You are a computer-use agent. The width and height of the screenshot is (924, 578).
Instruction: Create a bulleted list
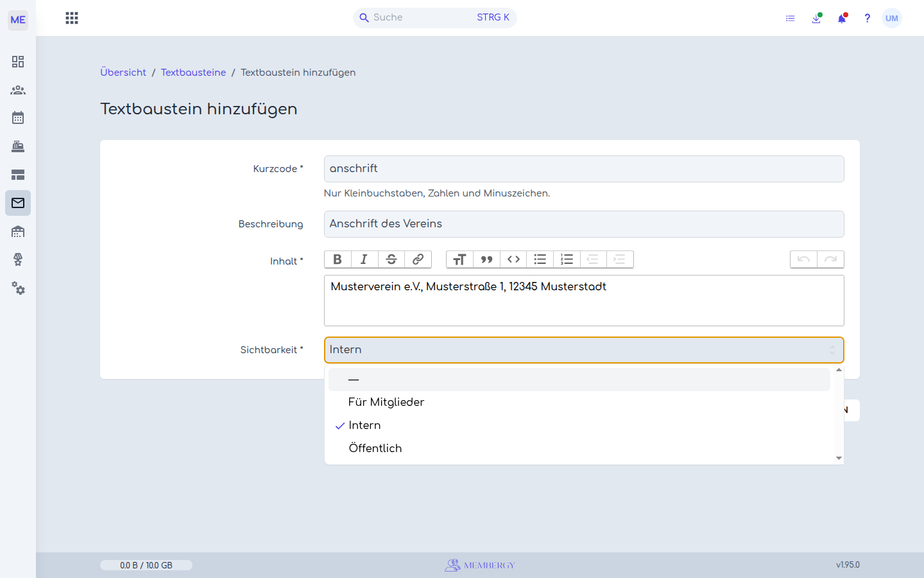tap(540, 259)
